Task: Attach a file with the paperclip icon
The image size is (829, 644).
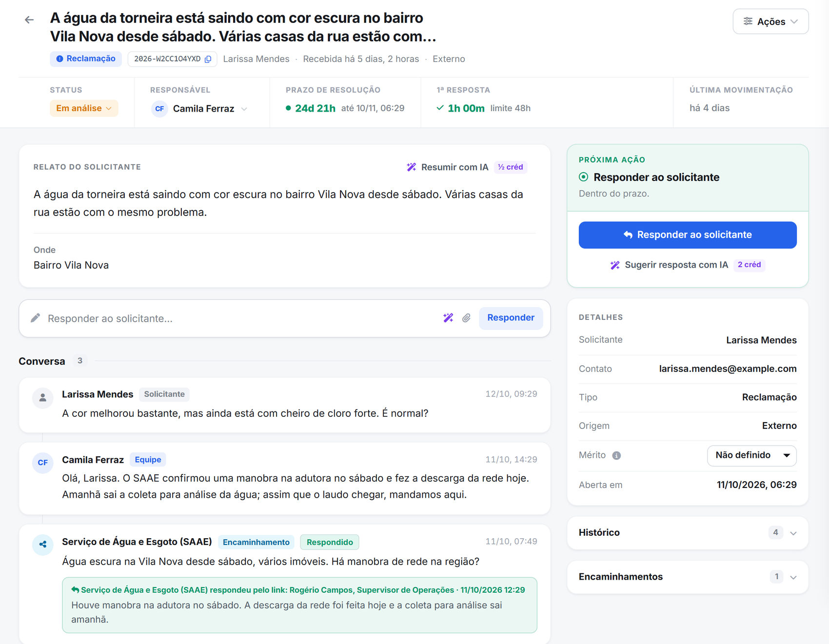Action: click(467, 318)
